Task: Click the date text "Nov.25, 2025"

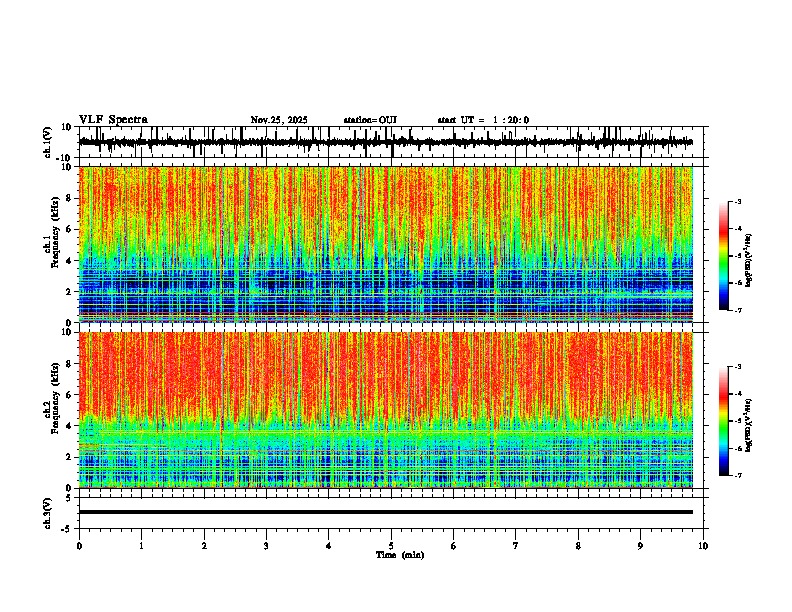Action: [x=279, y=120]
